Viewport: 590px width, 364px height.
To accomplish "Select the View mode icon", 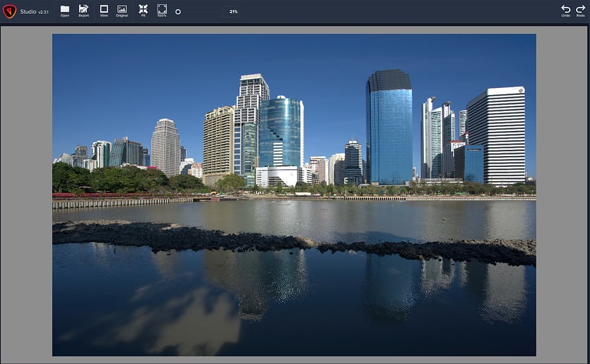I will click(104, 10).
